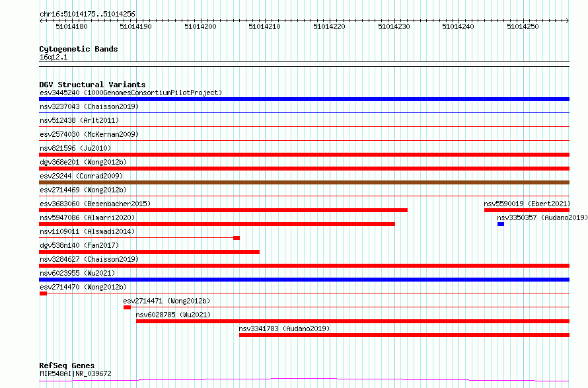Click the DGV Structural Variants track title
588x388 pixels.
[92, 85]
